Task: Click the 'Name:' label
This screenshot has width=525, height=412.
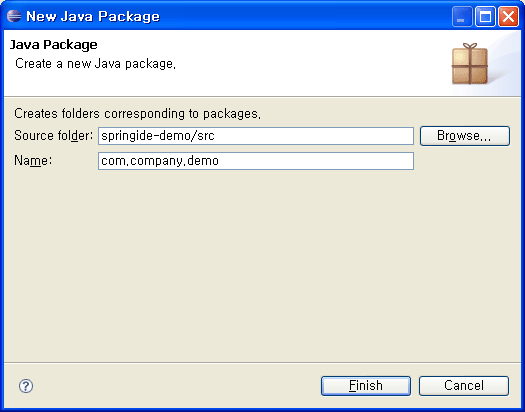Action: 33,161
